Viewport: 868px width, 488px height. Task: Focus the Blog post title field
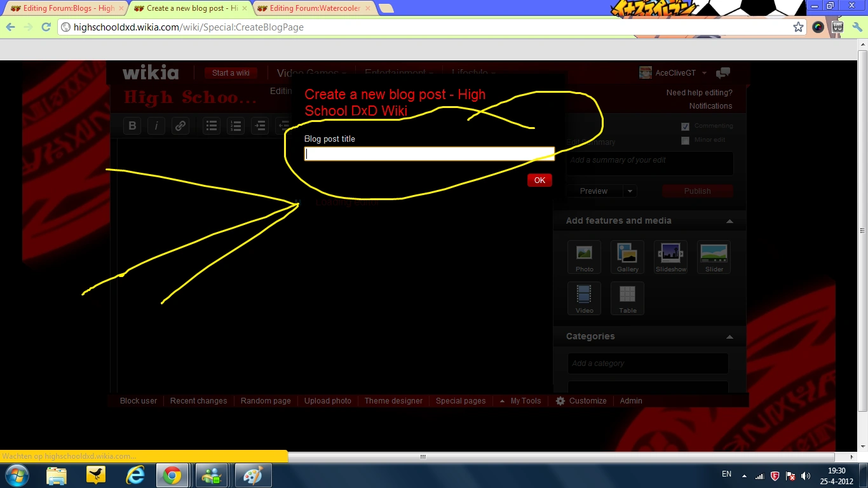(x=430, y=154)
